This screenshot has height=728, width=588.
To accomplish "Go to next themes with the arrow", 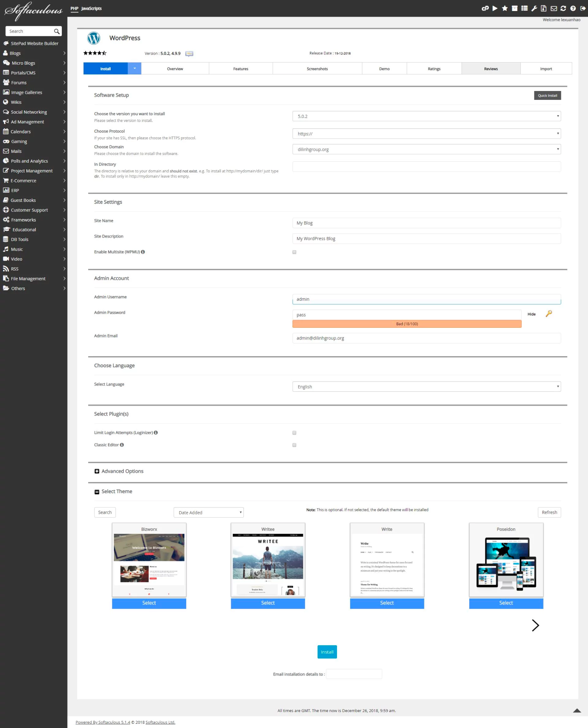I will [535, 625].
